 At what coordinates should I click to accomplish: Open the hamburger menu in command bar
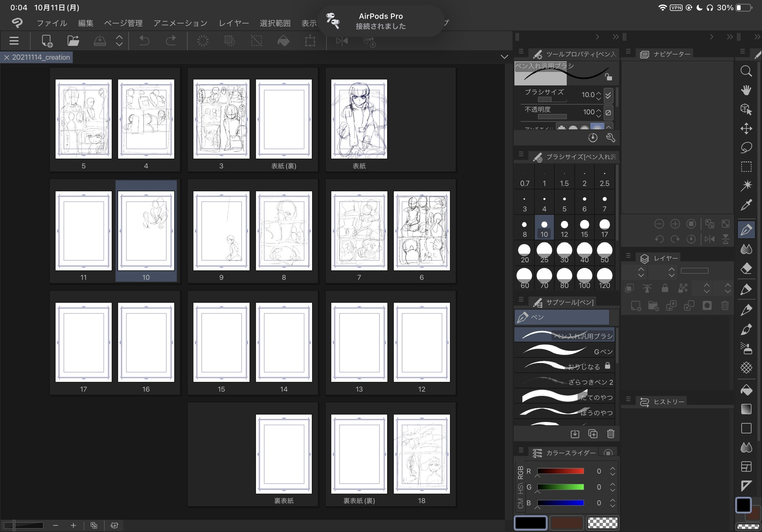coord(14,41)
